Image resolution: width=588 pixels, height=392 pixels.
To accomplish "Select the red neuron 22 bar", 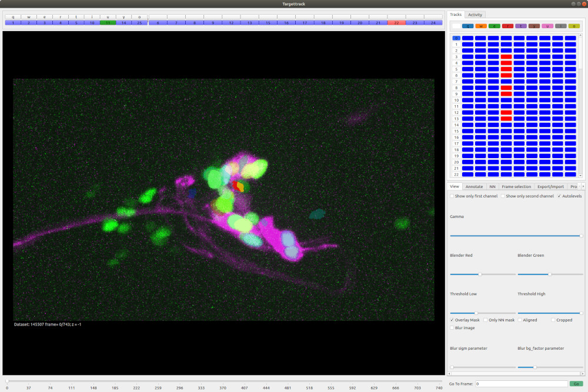I will [396, 23].
